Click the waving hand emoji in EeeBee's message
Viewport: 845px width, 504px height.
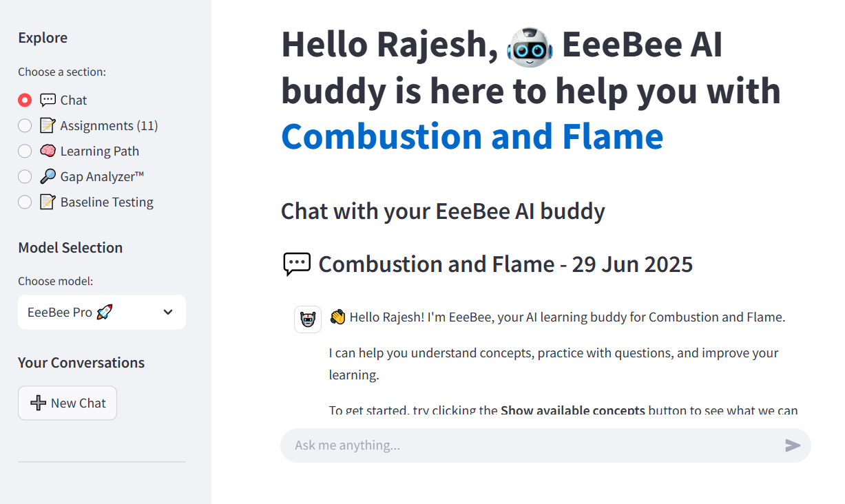pos(338,316)
